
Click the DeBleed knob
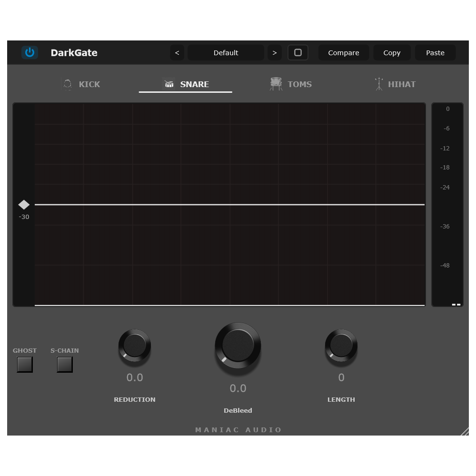click(x=238, y=346)
